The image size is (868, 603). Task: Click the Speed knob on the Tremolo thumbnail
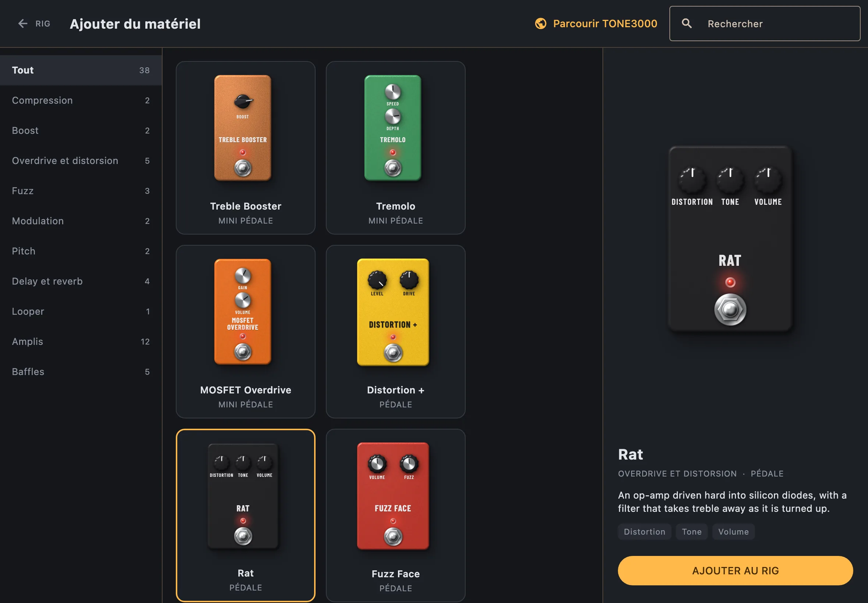(392, 92)
